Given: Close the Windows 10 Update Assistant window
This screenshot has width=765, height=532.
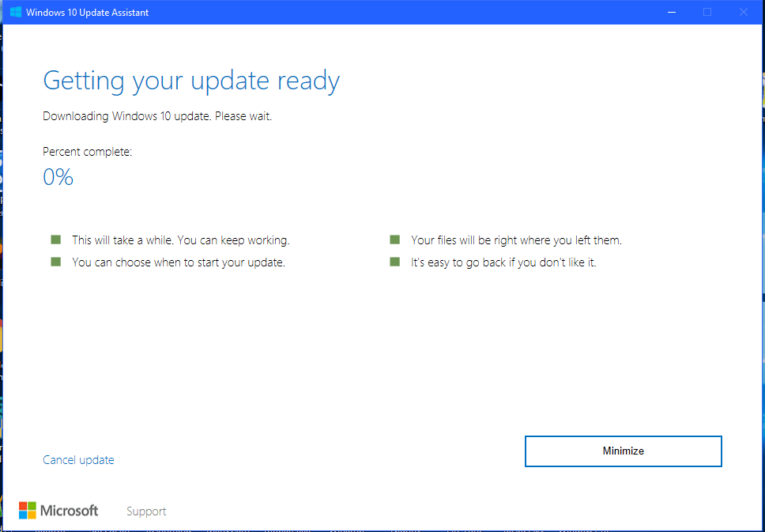Looking at the screenshot, I should click(743, 12).
